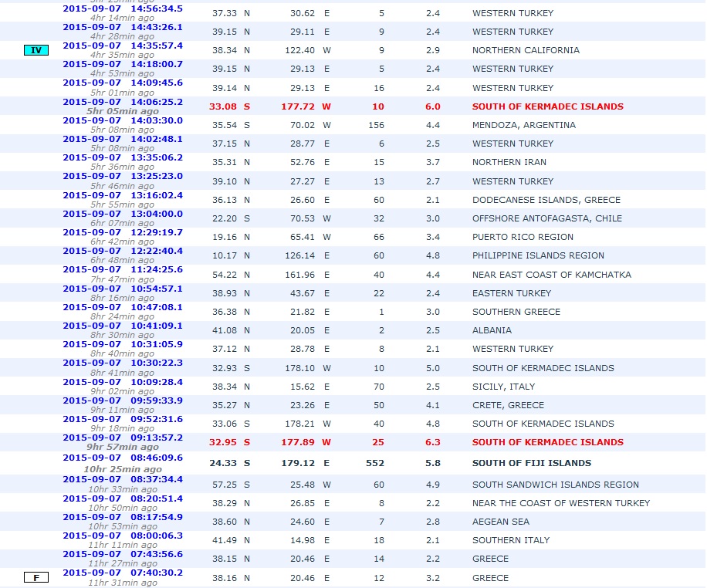Select the 'SOUTHERN ITALY' region text
This screenshot has width=707, height=588.
[511, 539]
